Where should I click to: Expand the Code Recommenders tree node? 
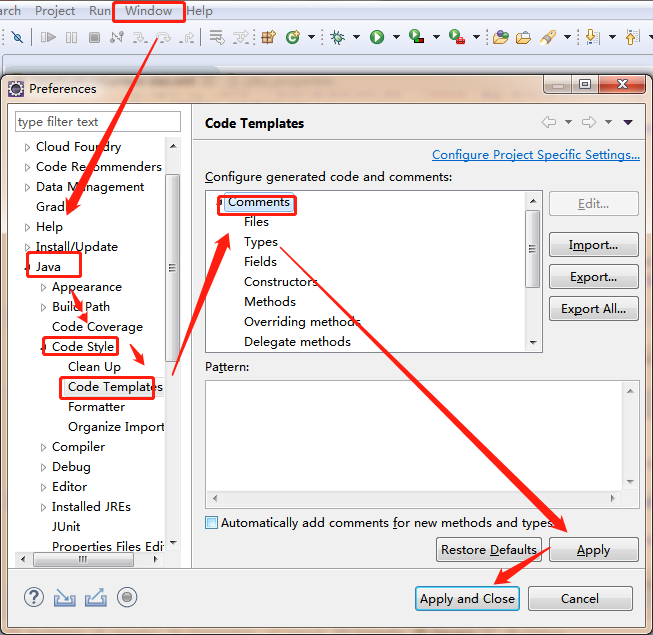[27, 167]
